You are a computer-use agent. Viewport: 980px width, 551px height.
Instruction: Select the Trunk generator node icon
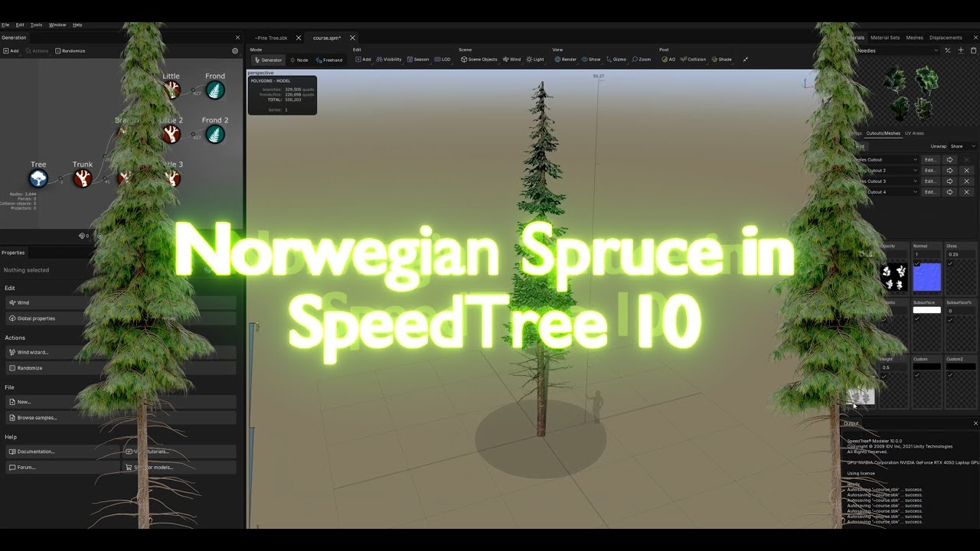pos(83,178)
